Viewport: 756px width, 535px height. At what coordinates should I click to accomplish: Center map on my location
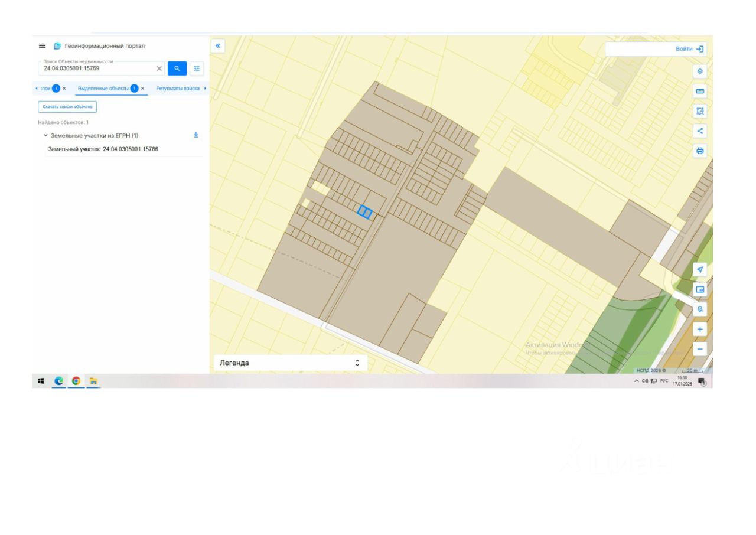700,269
